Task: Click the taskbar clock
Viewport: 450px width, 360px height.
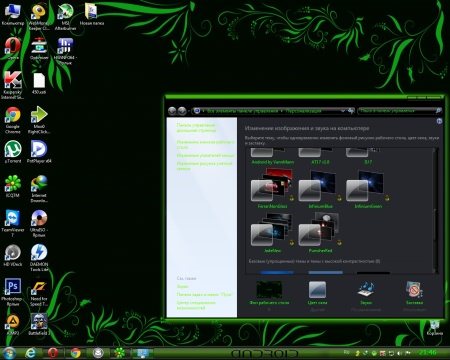Action: 427,353
